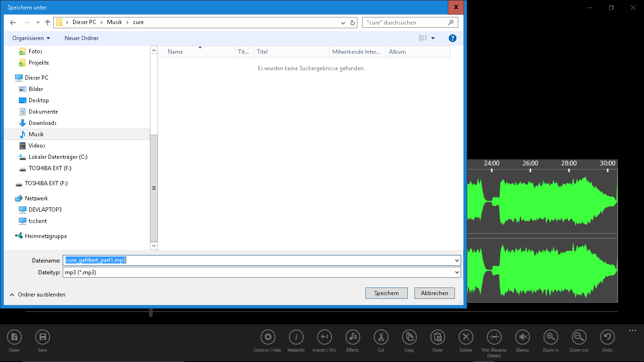Undo the last edit
This screenshot has width=644, height=362.
pyautogui.click(x=607, y=337)
